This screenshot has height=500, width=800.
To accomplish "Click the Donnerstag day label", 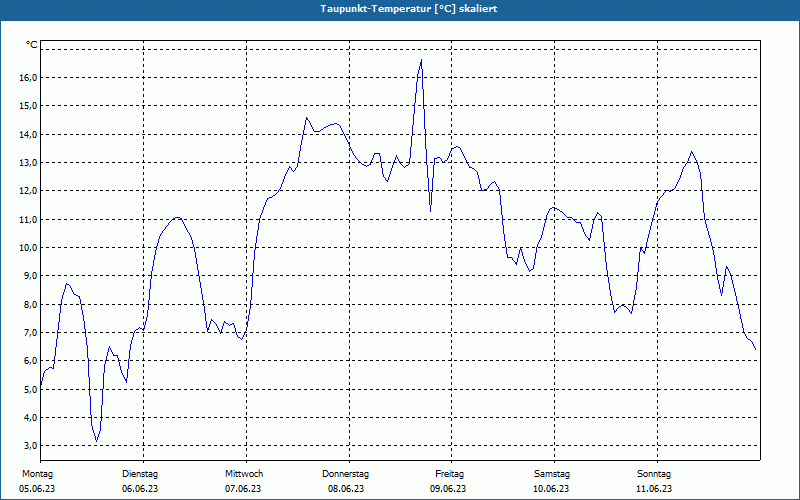I will [345, 474].
